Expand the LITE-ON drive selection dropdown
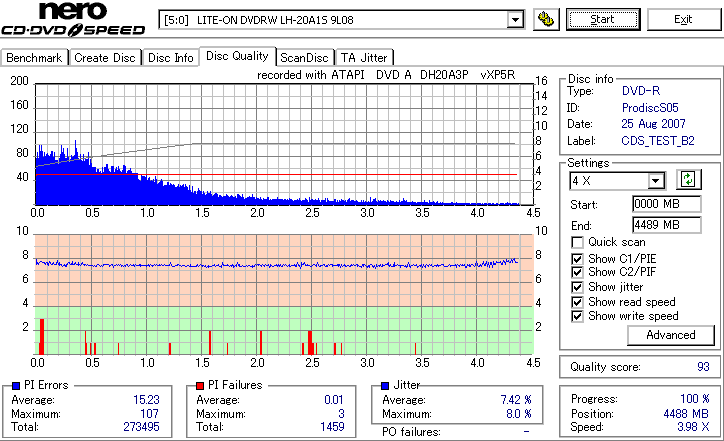This screenshot has height=441, width=724. click(x=515, y=20)
